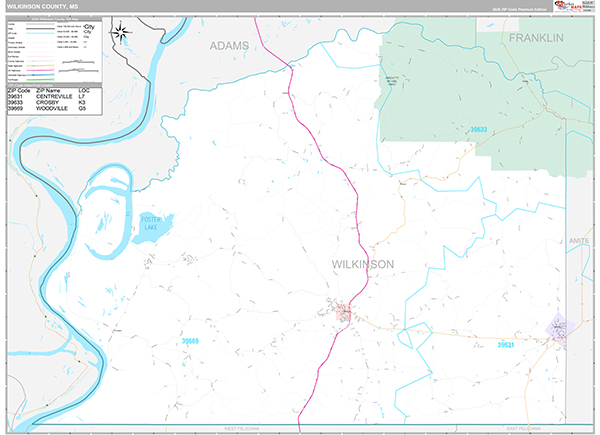The height and width of the screenshot is (435, 600).
Task: Click the WILKINSON county name label
Action: click(362, 264)
